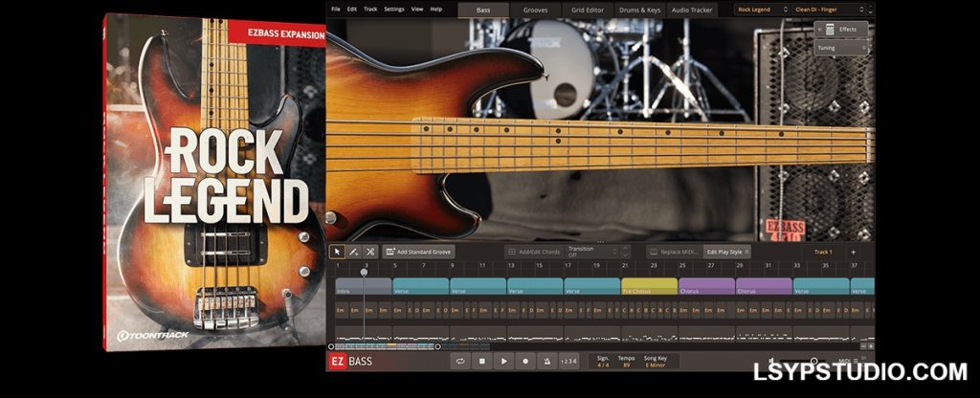Open the Drums & Keys tab
980x398 pixels.
pos(640,10)
